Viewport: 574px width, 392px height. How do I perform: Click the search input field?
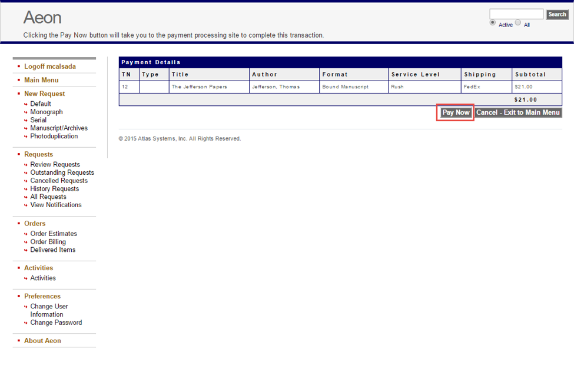pos(516,14)
